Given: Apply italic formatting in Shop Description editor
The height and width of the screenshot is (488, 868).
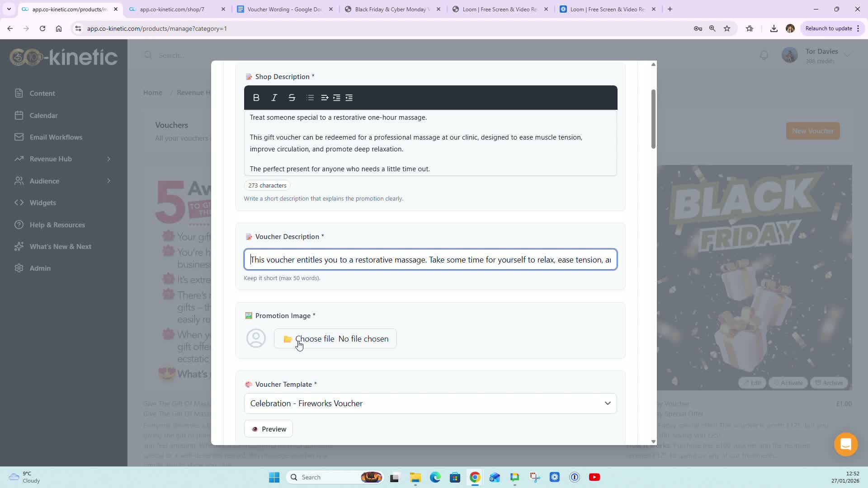Looking at the screenshot, I should tap(274, 98).
